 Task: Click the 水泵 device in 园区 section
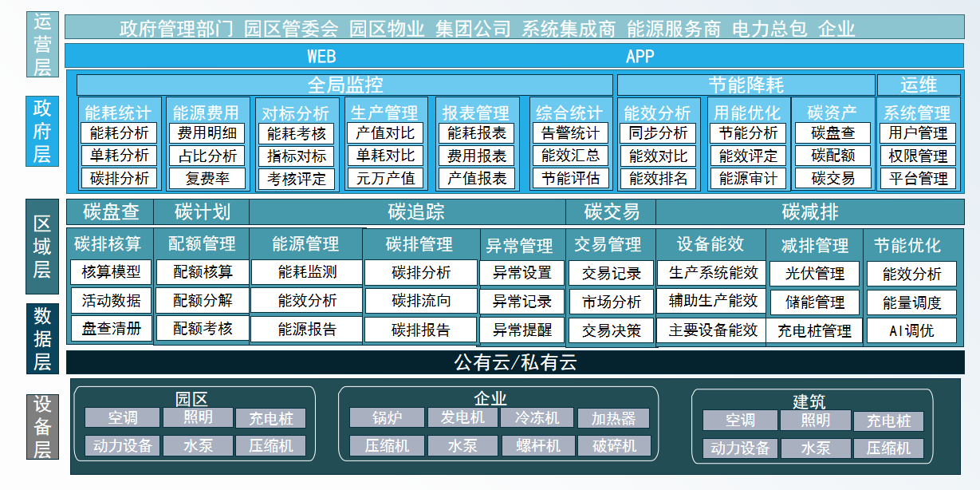[x=198, y=445]
